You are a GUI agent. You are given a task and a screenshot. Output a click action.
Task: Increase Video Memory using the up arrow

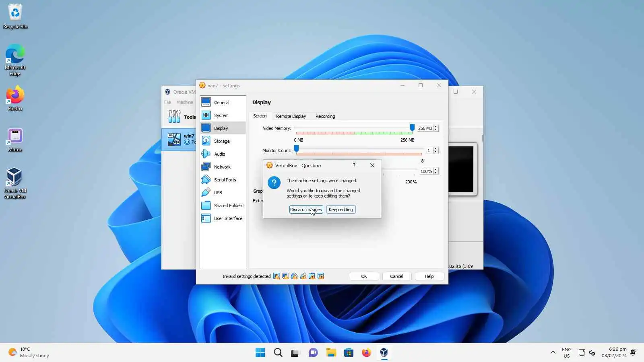point(436,127)
